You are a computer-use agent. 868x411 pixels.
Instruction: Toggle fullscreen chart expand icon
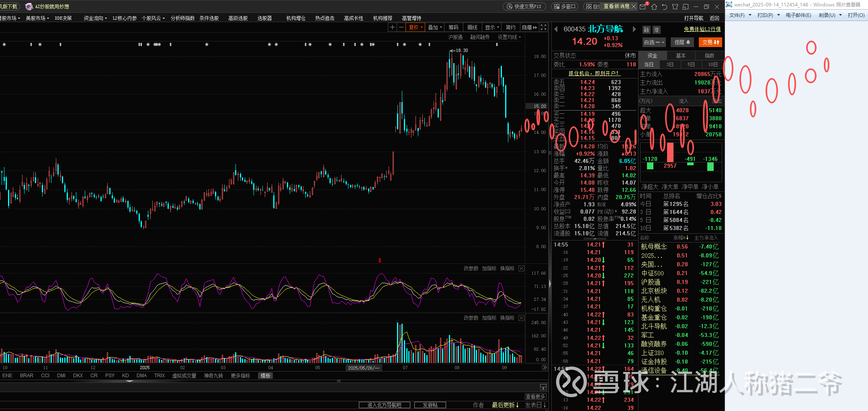tap(544, 27)
